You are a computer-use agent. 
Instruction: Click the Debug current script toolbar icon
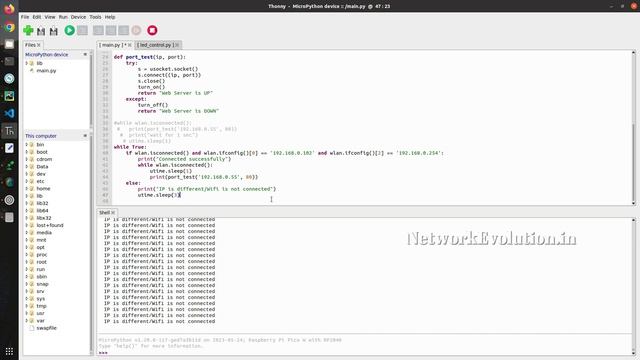pyautogui.click(x=82, y=30)
